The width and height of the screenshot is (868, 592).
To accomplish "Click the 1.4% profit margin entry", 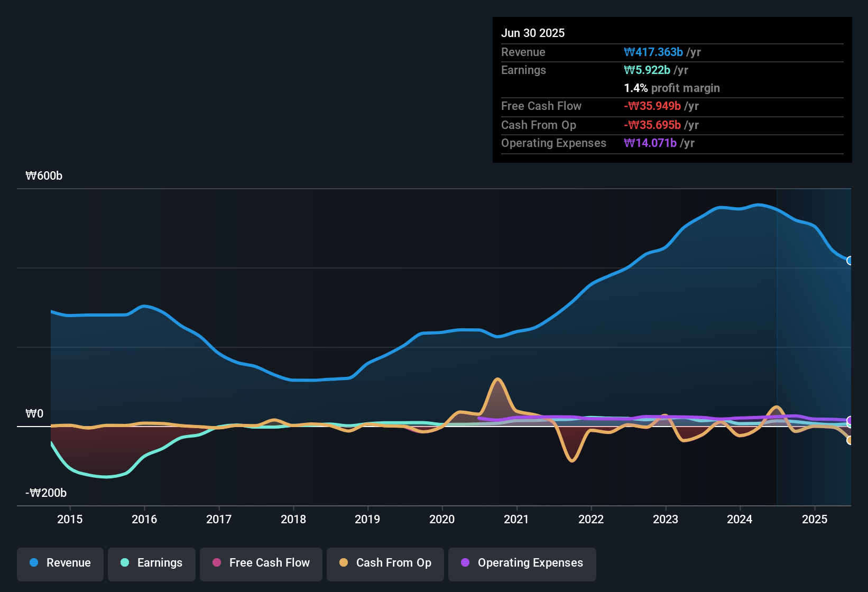I will (x=671, y=88).
